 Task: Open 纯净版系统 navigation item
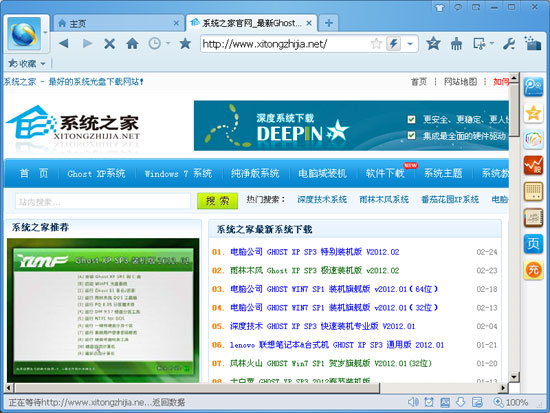coord(255,173)
